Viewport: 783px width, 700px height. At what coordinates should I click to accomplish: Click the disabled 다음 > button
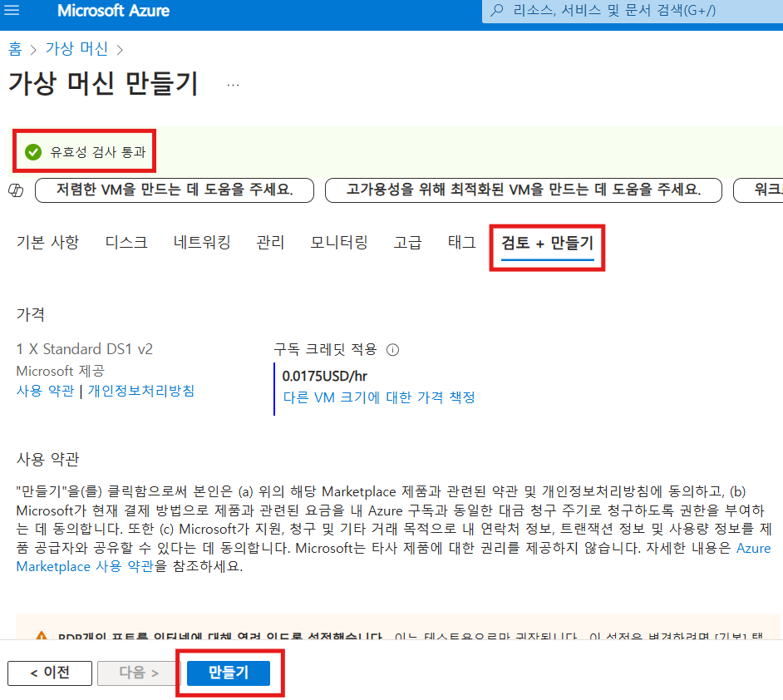point(139,673)
